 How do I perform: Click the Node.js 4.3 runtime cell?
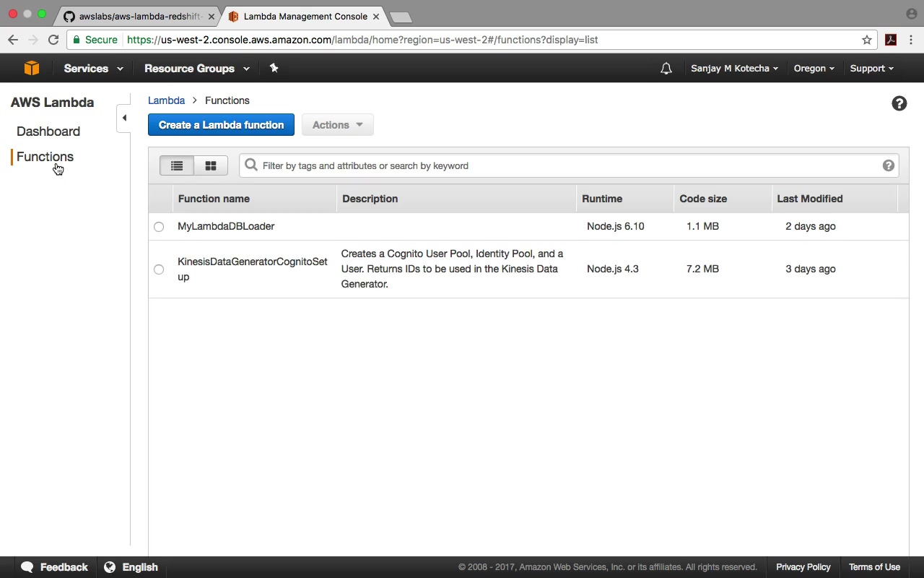[613, 269]
